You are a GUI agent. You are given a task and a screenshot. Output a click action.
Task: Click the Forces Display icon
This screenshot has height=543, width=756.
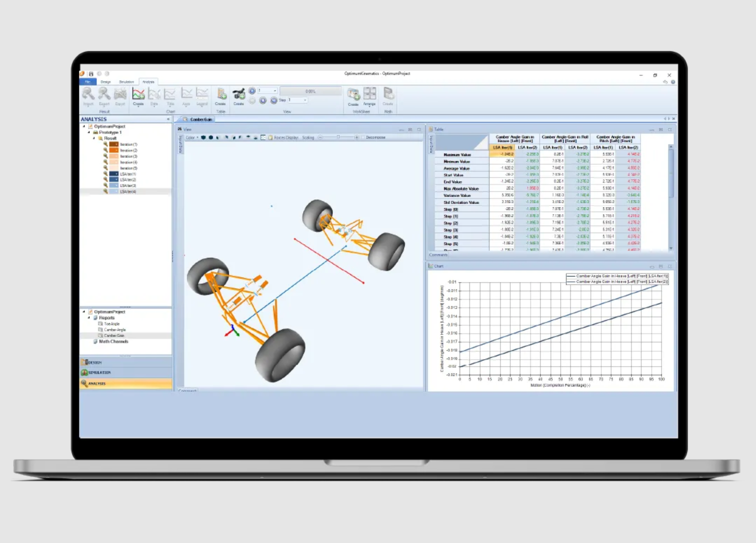270,138
